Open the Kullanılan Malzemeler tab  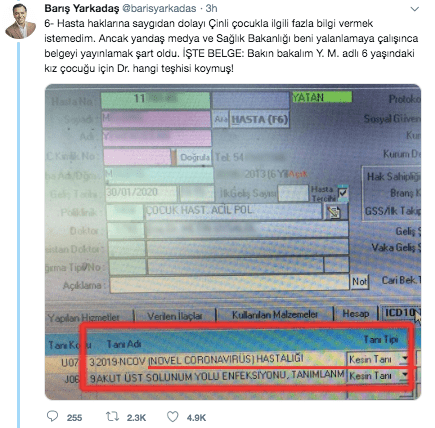click(275, 314)
